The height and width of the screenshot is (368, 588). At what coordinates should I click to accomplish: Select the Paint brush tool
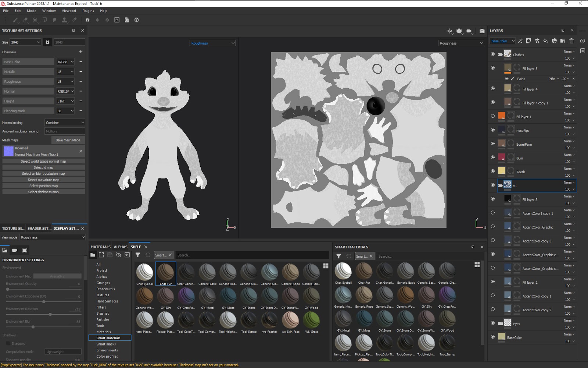[15, 20]
